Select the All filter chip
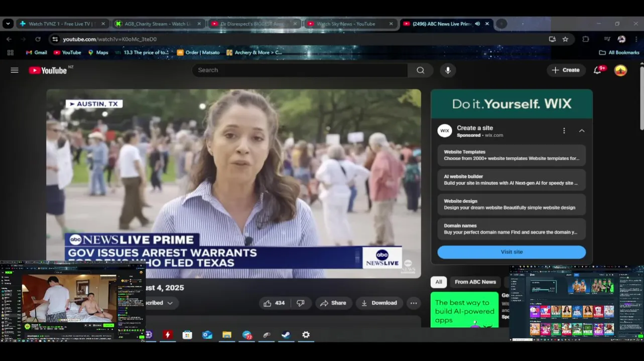Image resolution: width=644 pixels, height=361 pixels. click(439, 282)
